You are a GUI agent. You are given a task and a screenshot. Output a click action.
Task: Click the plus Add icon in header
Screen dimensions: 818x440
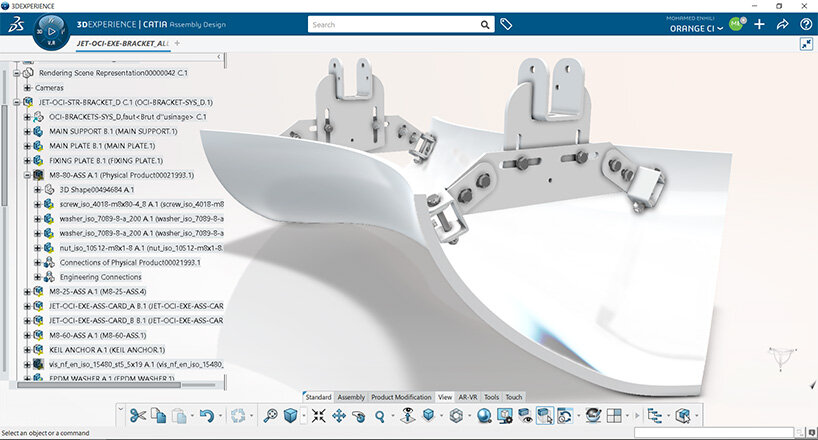(x=760, y=24)
